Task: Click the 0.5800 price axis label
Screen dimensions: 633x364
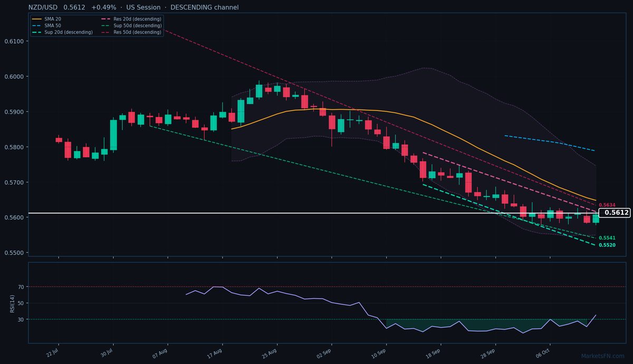Action: (14, 147)
